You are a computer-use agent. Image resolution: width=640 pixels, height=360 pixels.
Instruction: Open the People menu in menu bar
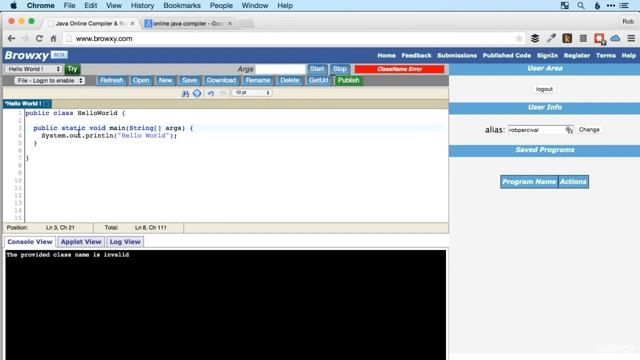click(x=221, y=6)
